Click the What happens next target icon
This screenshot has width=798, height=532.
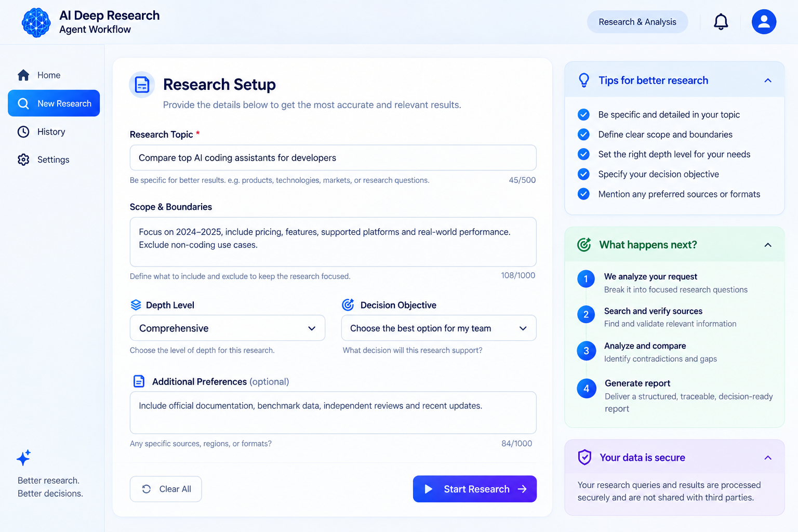584,245
